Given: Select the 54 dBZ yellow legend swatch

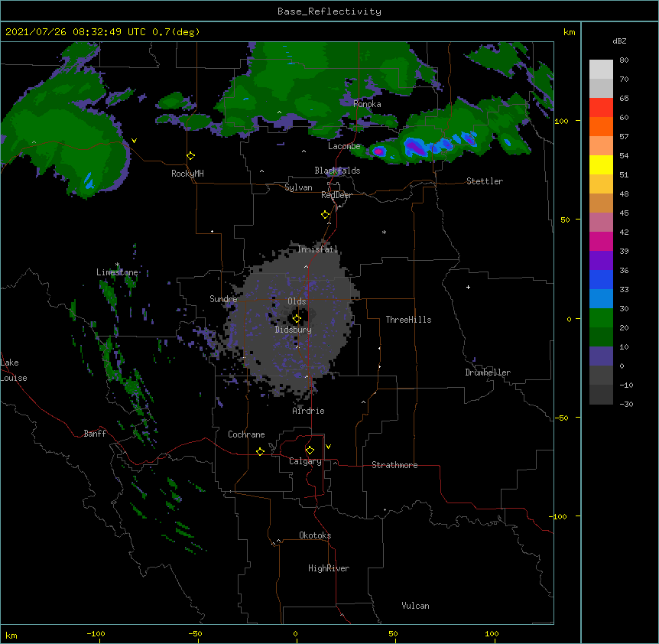Looking at the screenshot, I should coord(601,164).
